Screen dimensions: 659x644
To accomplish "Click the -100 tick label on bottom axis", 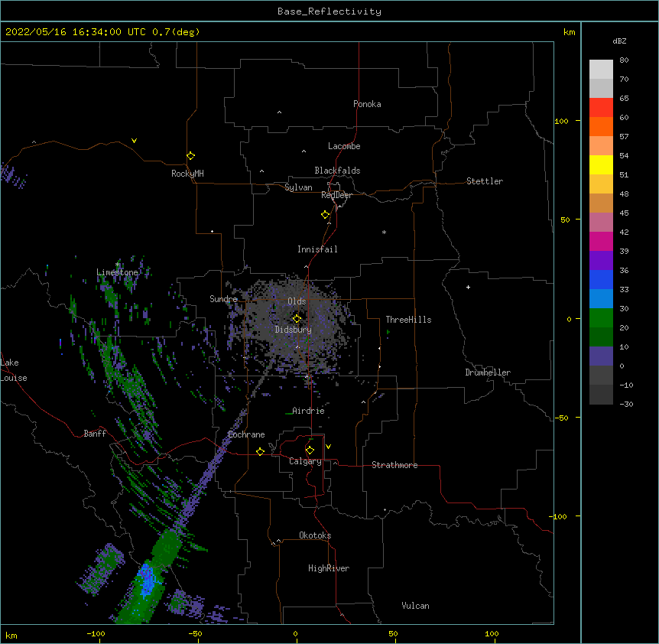I will 96,633.
